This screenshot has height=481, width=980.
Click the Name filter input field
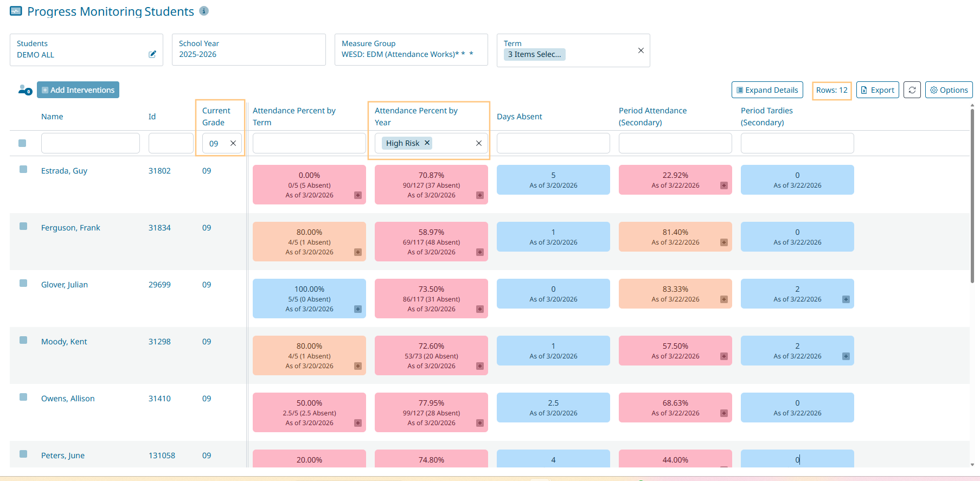(90, 143)
